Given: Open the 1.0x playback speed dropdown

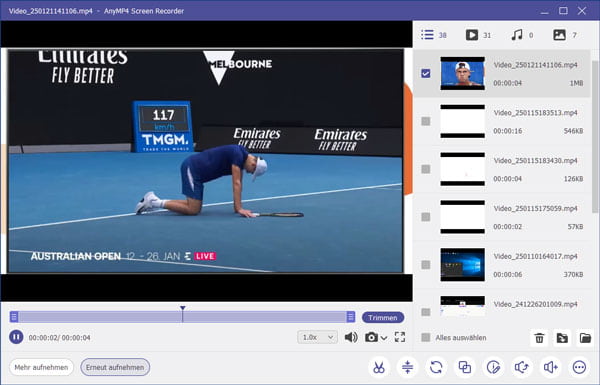Looking at the screenshot, I should click(x=317, y=337).
